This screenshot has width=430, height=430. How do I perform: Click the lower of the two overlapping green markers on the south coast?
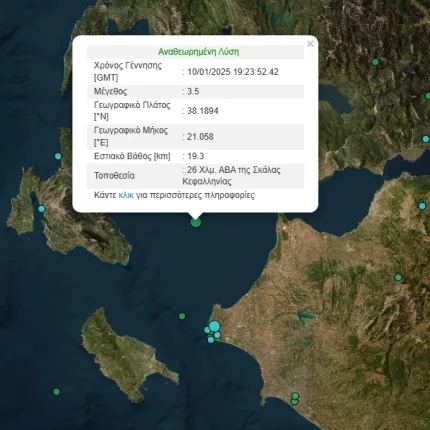294,402
